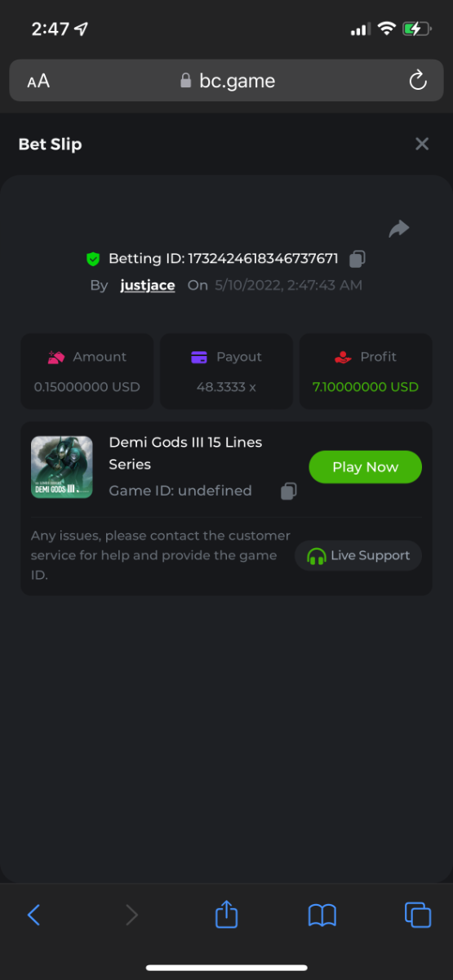Tap the green verified shield icon
Image resolution: width=453 pixels, height=980 pixels.
pos(93,259)
